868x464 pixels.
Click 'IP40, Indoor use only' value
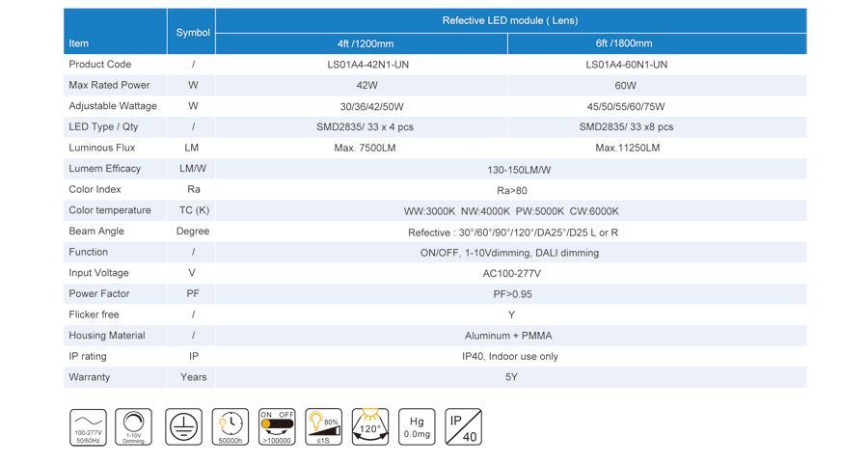click(510, 357)
